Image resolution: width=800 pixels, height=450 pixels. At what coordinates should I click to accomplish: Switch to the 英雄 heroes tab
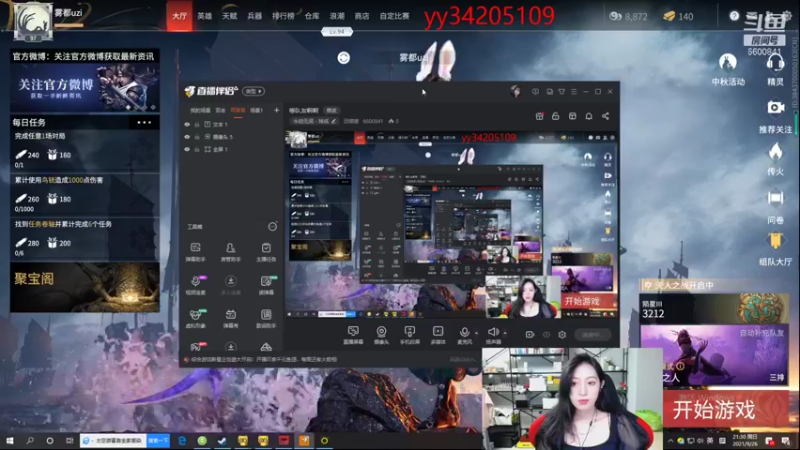205,16
